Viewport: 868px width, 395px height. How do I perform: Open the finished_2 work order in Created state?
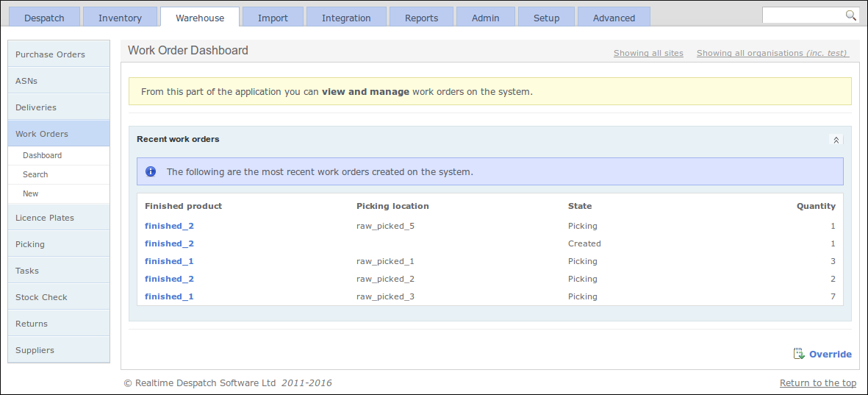[x=169, y=243]
